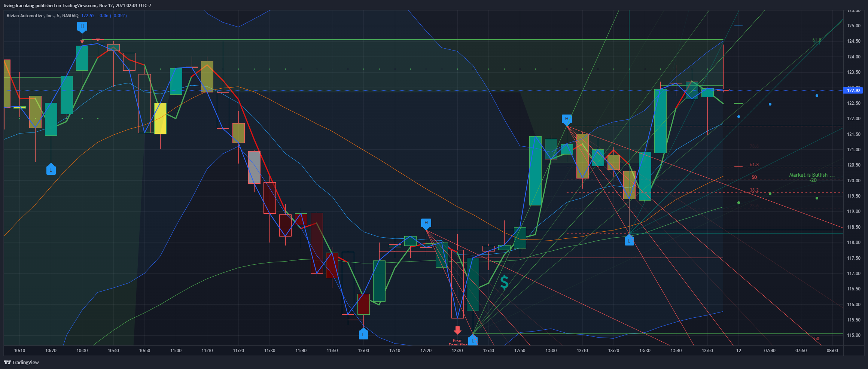Select the L marker at 12:00 low
This screenshot has height=369, width=868.
[x=363, y=334]
